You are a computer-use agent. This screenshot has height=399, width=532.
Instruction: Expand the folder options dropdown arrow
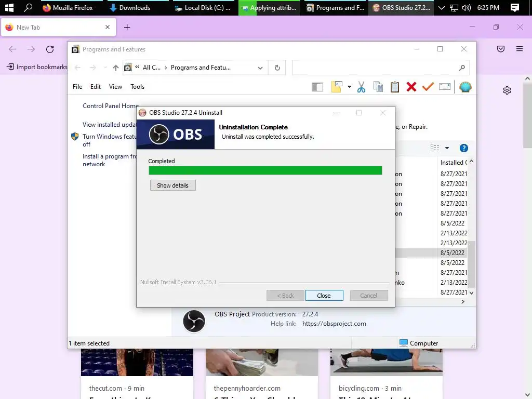349,87
